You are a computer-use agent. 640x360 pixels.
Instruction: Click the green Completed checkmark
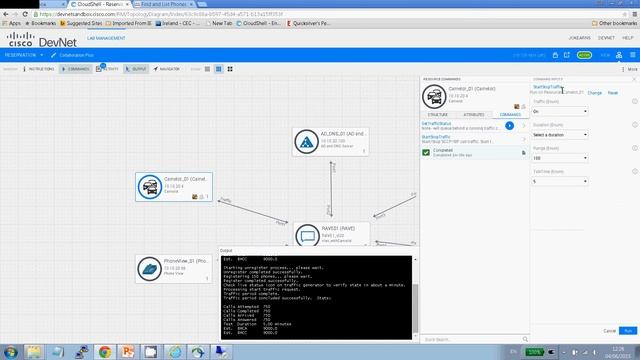[x=426, y=152]
